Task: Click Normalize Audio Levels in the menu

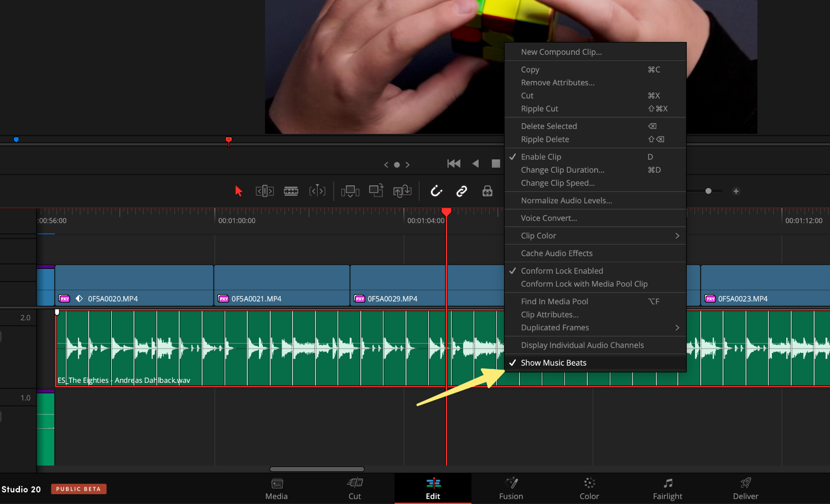Action: click(x=567, y=200)
